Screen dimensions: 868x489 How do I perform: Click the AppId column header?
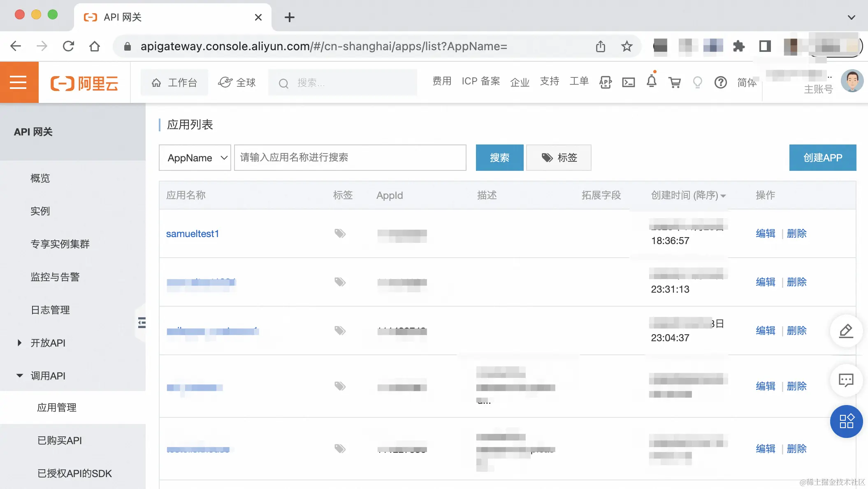390,195
